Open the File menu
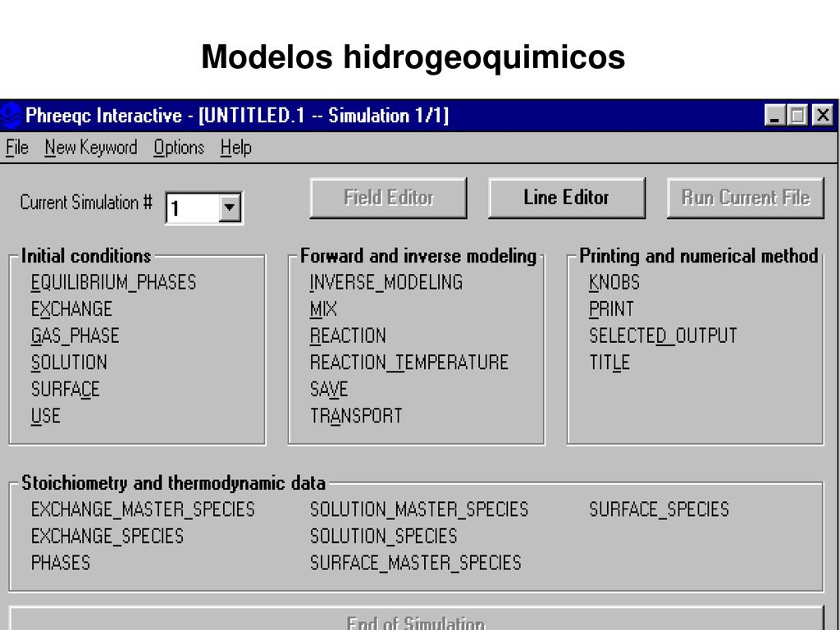The image size is (840, 630). [16, 148]
